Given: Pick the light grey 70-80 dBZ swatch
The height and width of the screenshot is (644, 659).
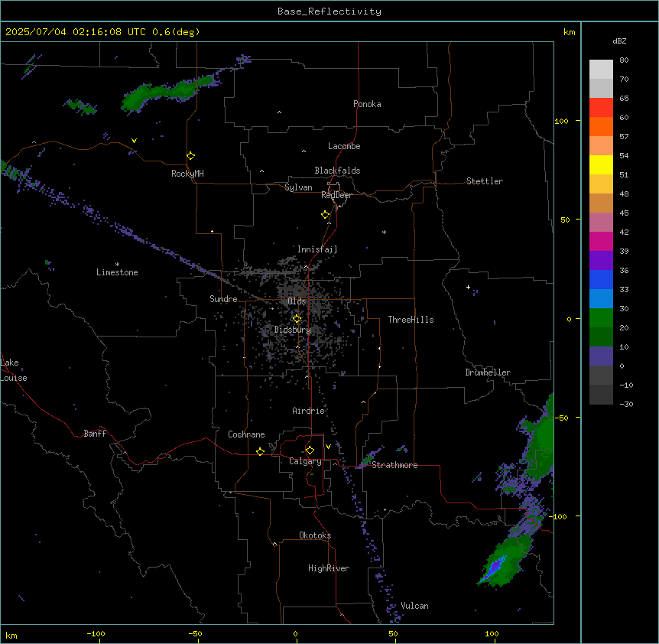Looking at the screenshot, I should pyautogui.click(x=601, y=70).
